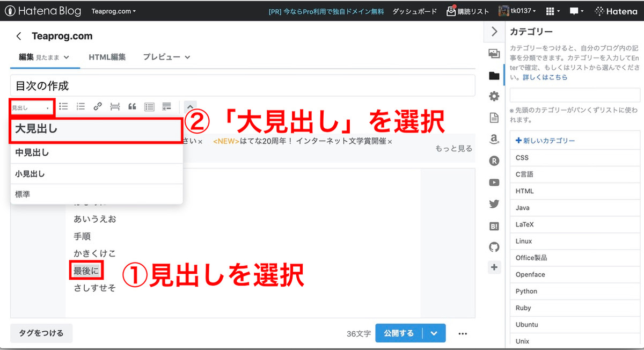Image resolution: width=644 pixels, height=350 pixels.
Task: Select the HTML category
Action: (x=575, y=191)
